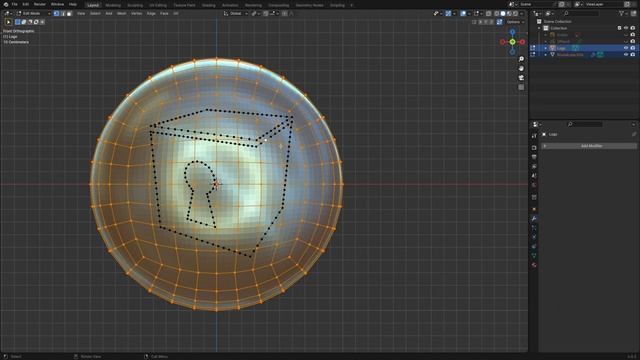
Task: Switch to the Geometry Nodes workspace tab
Action: [309, 5]
